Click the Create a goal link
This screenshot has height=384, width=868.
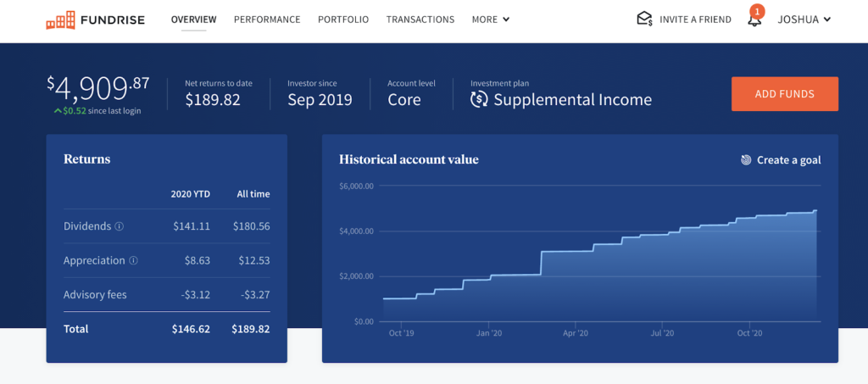788,160
